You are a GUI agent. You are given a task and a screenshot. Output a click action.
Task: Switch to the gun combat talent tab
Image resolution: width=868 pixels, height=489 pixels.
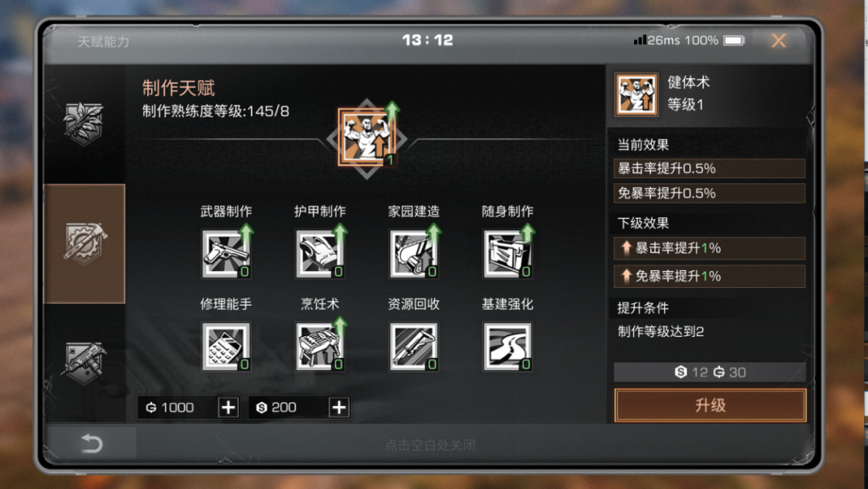coord(84,364)
